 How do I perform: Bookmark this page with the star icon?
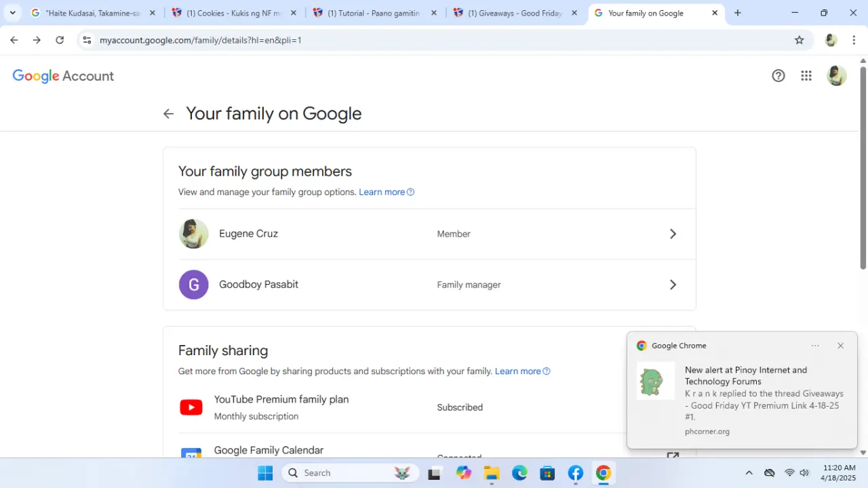click(800, 40)
